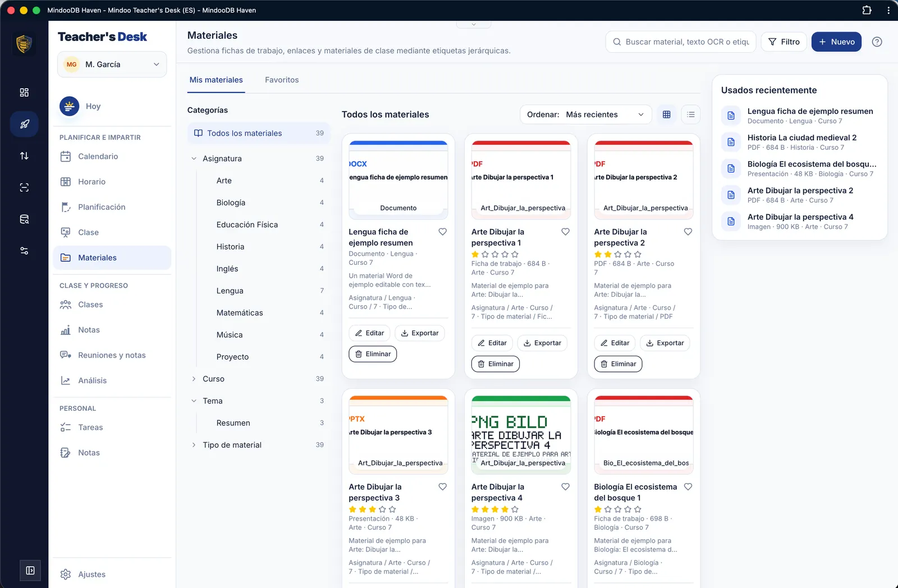This screenshot has width=898, height=588.
Task: Set fifth star rating on Arte Dibujar la perspectiva 1
Action: coord(515,254)
